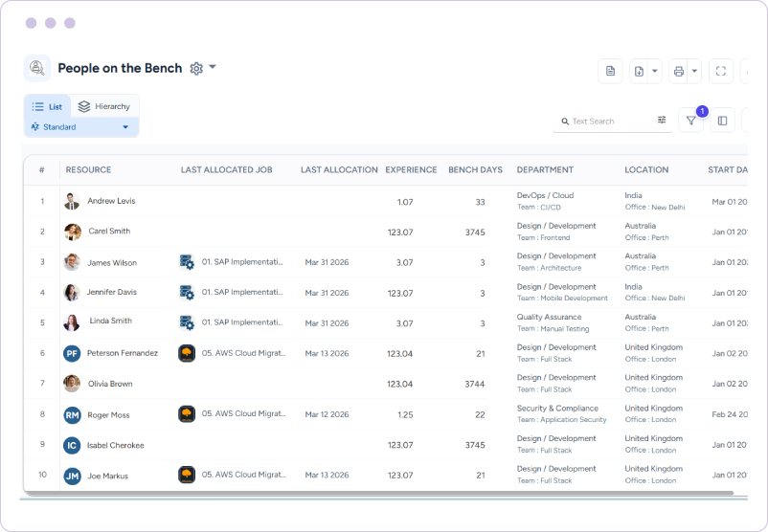
Task: Open resource James Wilson
Action: [x=112, y=263]
